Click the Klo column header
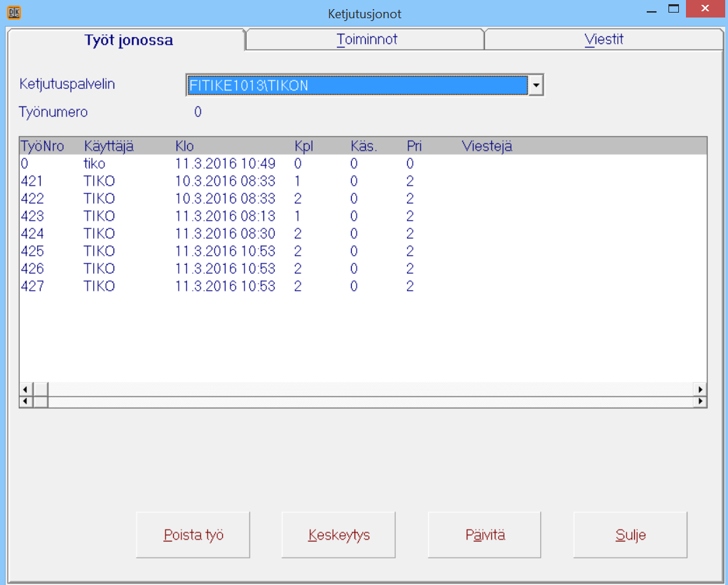Screen dimensions: 728x585 [184, 146]
